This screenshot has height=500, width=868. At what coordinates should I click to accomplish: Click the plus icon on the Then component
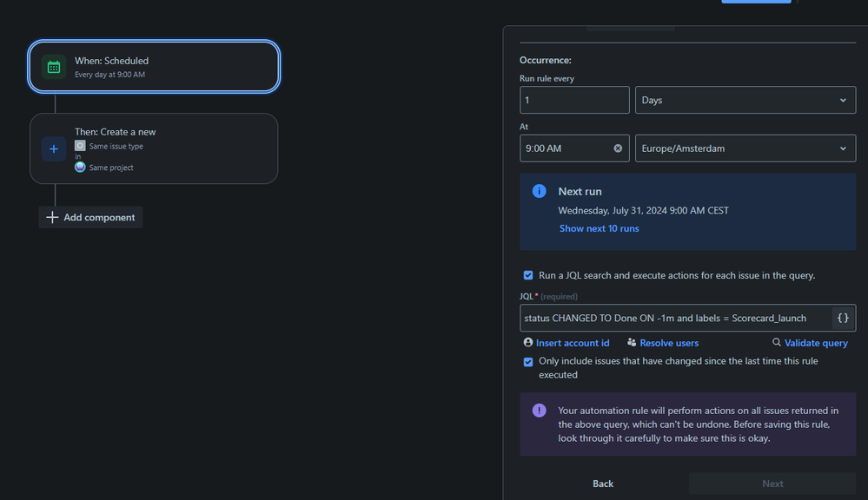click(x=53, y=148)
